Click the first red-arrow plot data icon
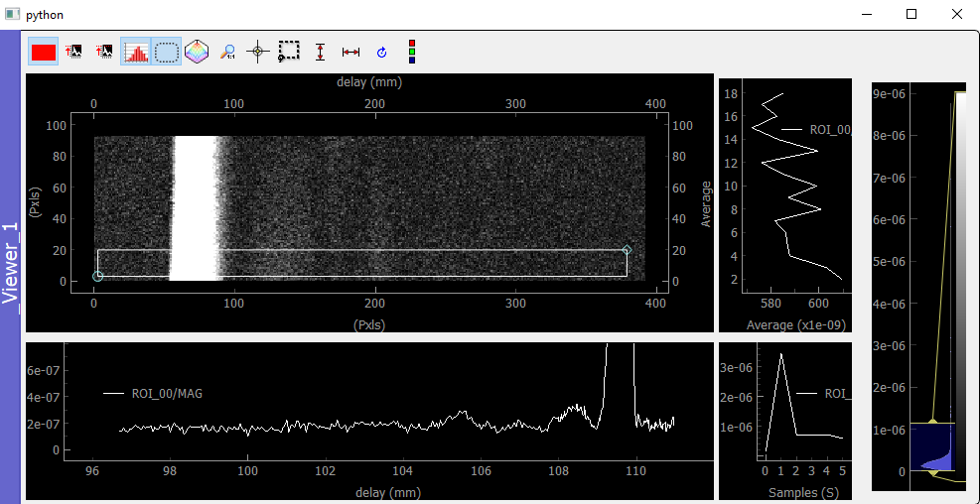 [x=74, y=52]
